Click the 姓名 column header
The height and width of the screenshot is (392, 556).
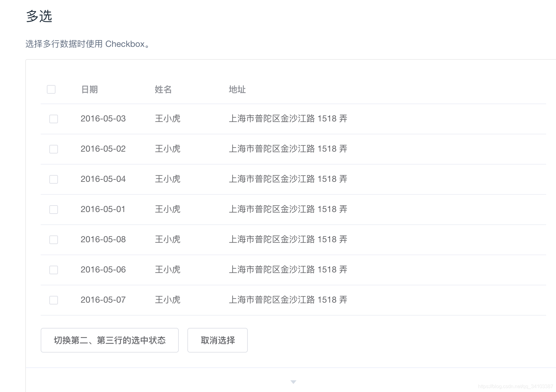click(x=163, y=89)
